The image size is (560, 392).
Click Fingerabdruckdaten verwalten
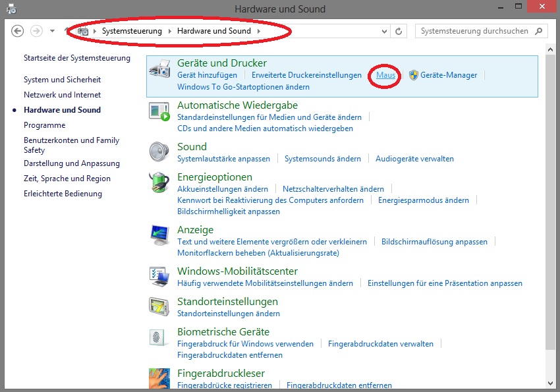(x=381, y=344)
